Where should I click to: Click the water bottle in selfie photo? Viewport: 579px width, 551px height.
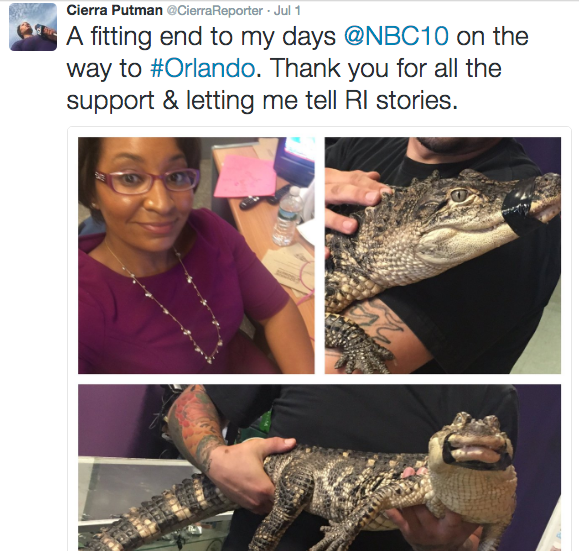288,216
